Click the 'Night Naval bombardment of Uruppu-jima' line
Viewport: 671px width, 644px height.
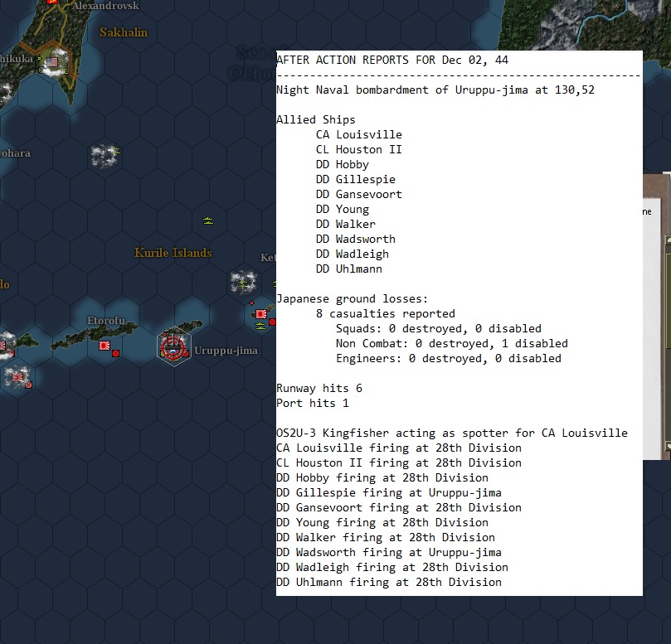pyautogui.click(x=435, y=90)
